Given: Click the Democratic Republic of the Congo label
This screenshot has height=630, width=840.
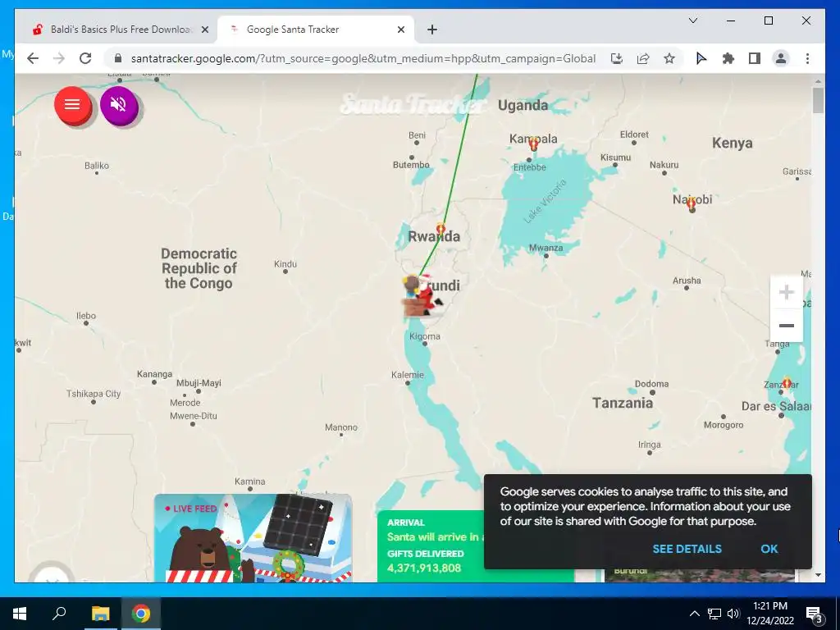Looking at the screenshot, I should [x=199, y=268].
